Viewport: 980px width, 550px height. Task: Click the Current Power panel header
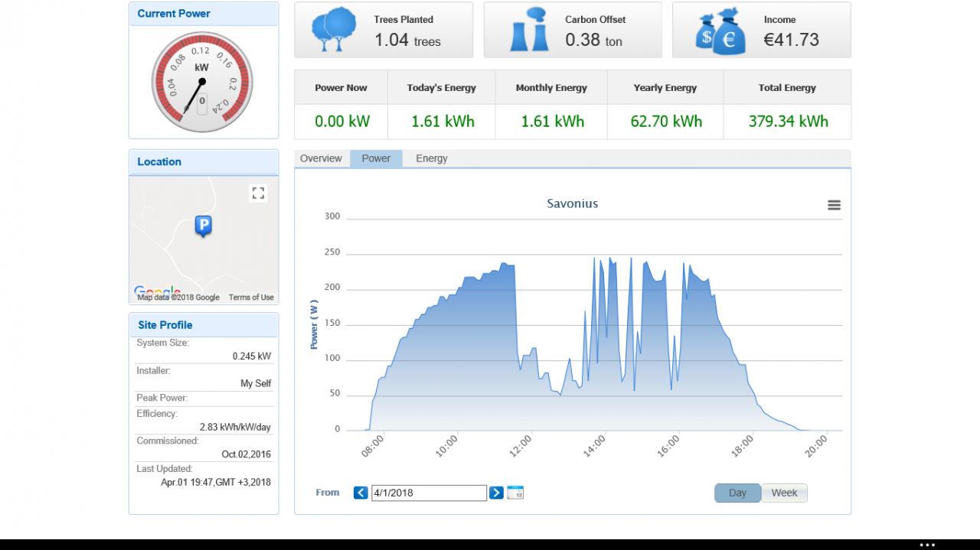point(204,14)
